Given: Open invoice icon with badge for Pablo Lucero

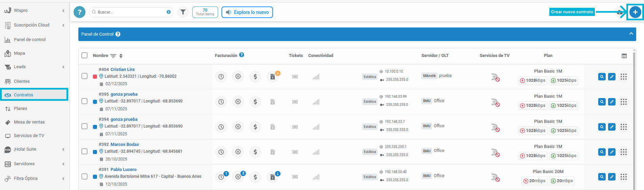Looking at the screenshot, I should tap(273, 177).
